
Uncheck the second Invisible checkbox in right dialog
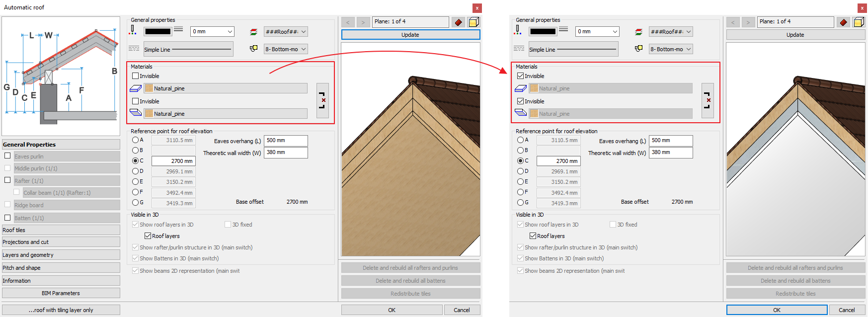click(521, 101)
